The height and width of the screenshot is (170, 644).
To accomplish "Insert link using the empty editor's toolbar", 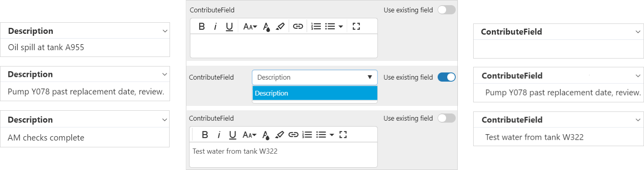I will point(298,26).
